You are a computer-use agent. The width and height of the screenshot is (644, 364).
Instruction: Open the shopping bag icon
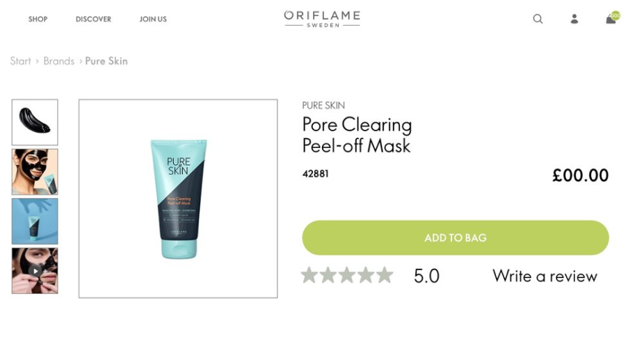611,19
